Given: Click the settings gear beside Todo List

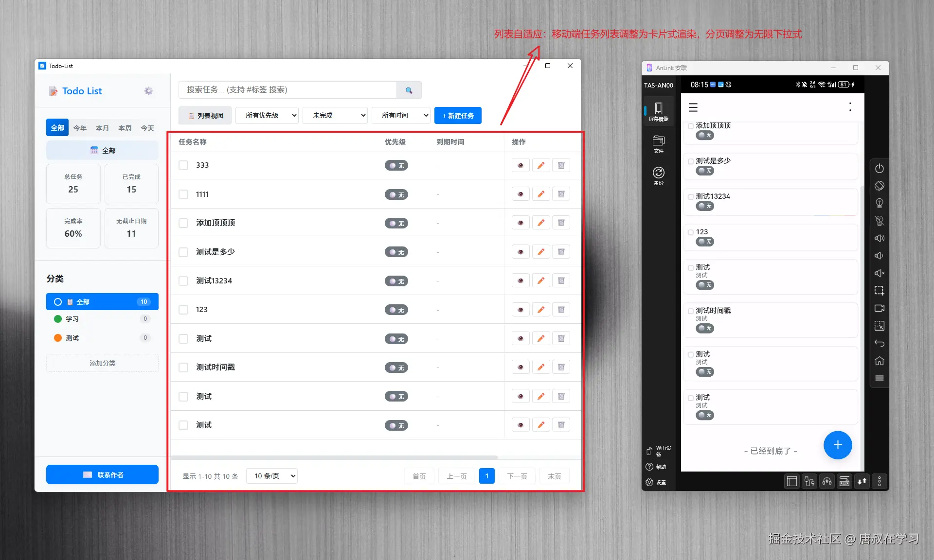Looking at the screenshot, I should coord(148,91).
